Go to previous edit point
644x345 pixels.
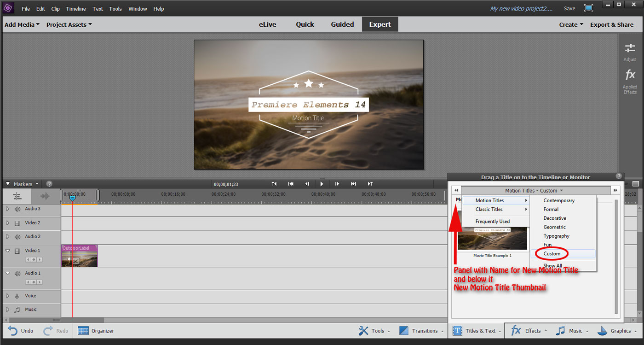coord(274,184)
